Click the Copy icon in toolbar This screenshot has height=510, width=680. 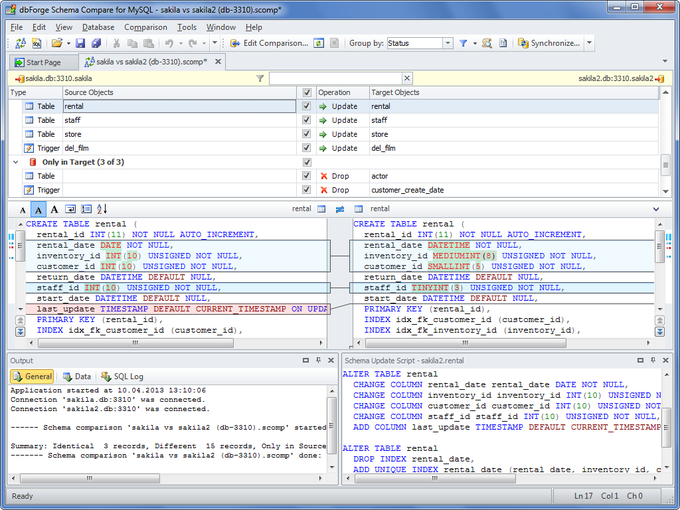click(132, 43)
